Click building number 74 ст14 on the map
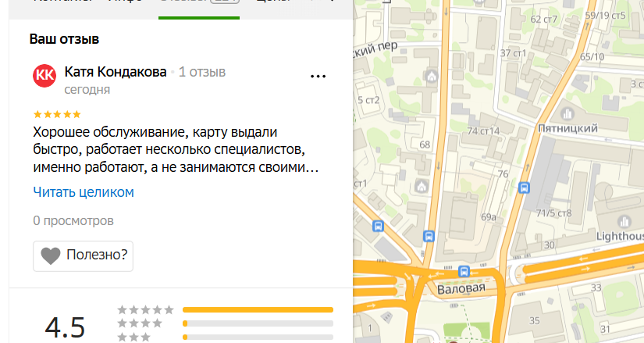Screen dimensions: 644x343 coord(483,131)
